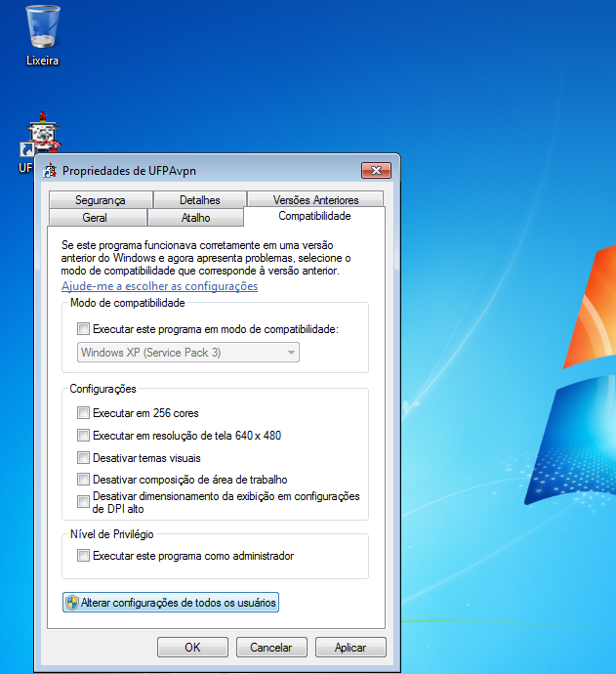Select the Compatibilidade tab
The image size is (616, 674).
314,216
